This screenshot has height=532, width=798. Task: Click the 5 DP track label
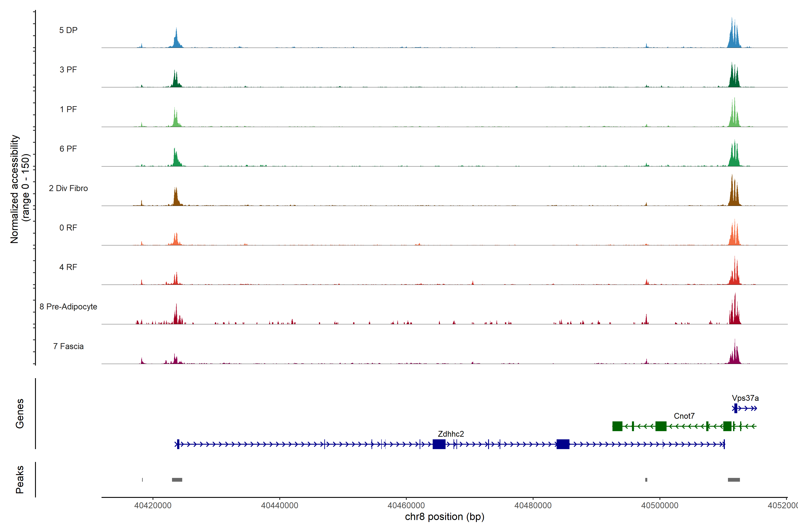tap(68, 30)
